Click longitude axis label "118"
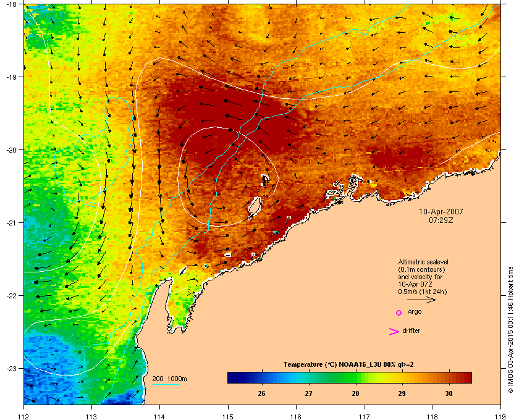Screen dimensions: 519x420 point(432,416)
